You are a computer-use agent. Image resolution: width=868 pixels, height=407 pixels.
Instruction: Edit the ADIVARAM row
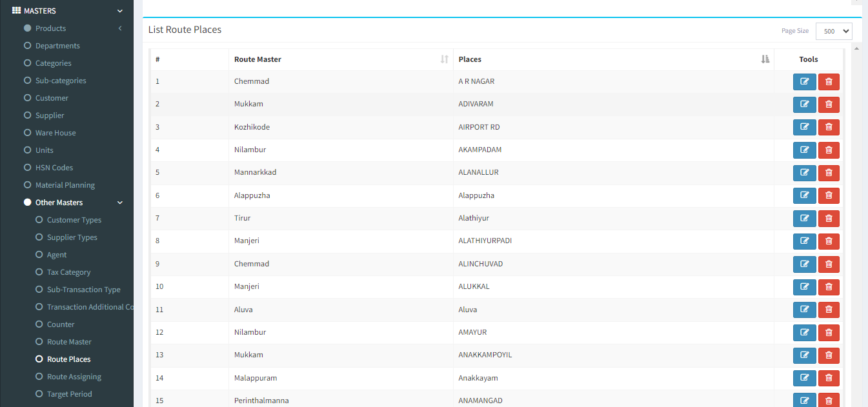(804, 104)
